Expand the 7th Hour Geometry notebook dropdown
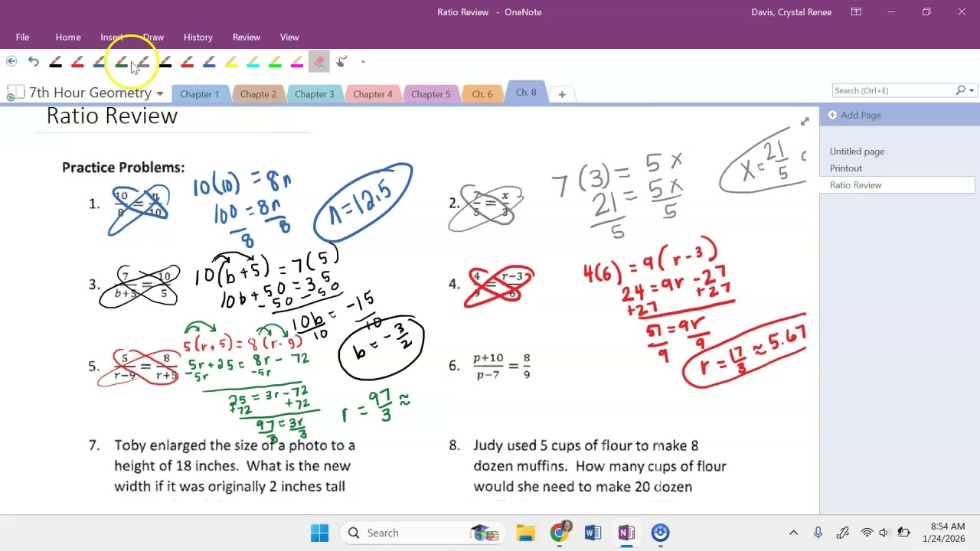Image resolution: width=980 pixels, height=551 pixels. 159,93
